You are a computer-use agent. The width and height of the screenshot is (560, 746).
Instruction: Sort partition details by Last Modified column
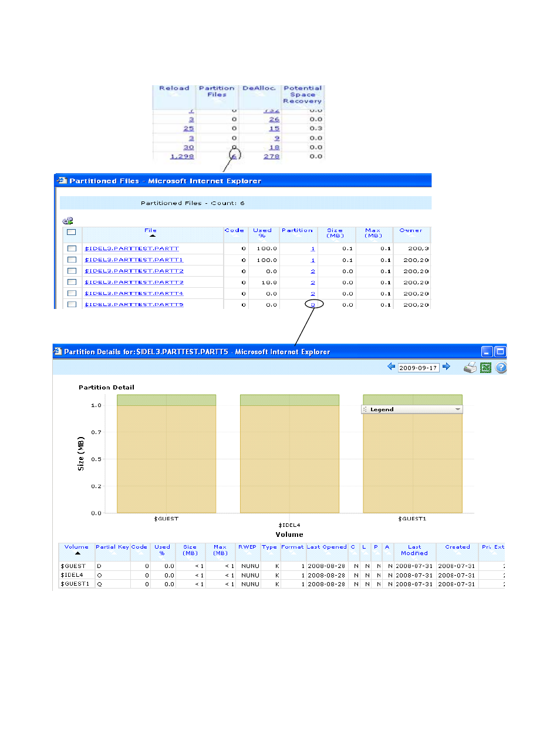[414, 550]
